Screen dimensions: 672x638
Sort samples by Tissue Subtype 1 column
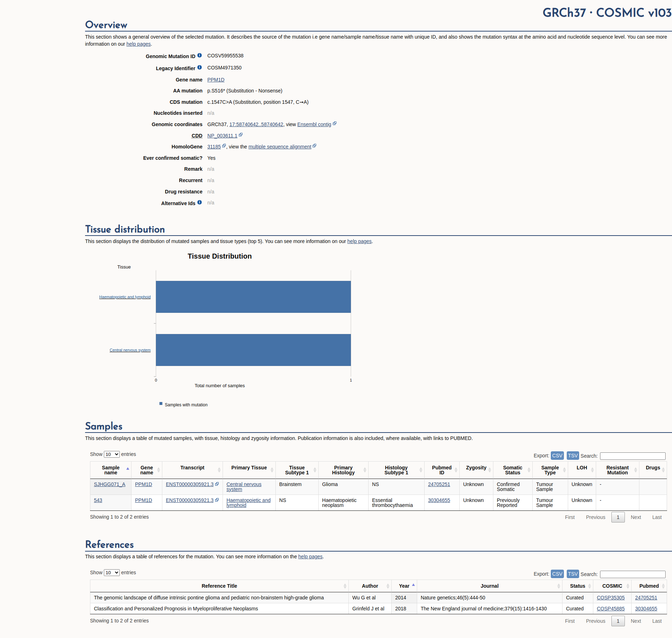pyautogui.click(x=297, y=470)
